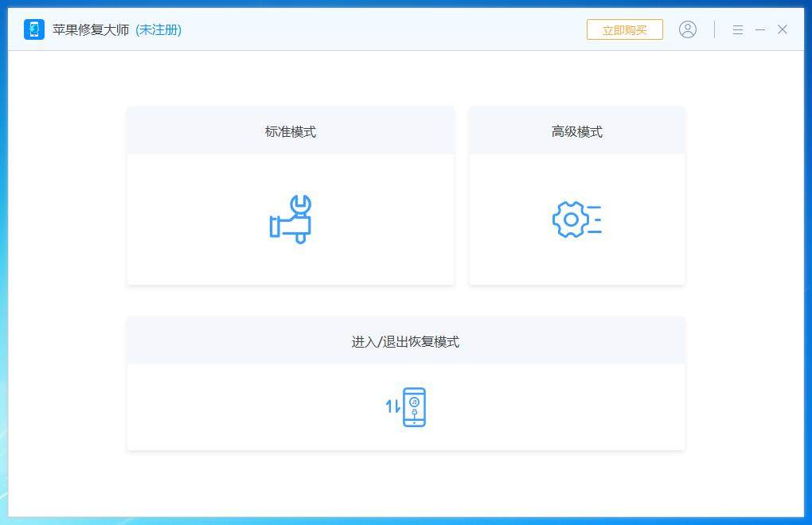Click the 苹果修复大师 title text
Image resolution: width=812 pixels, height=525 pixels.
coord(91,29)
